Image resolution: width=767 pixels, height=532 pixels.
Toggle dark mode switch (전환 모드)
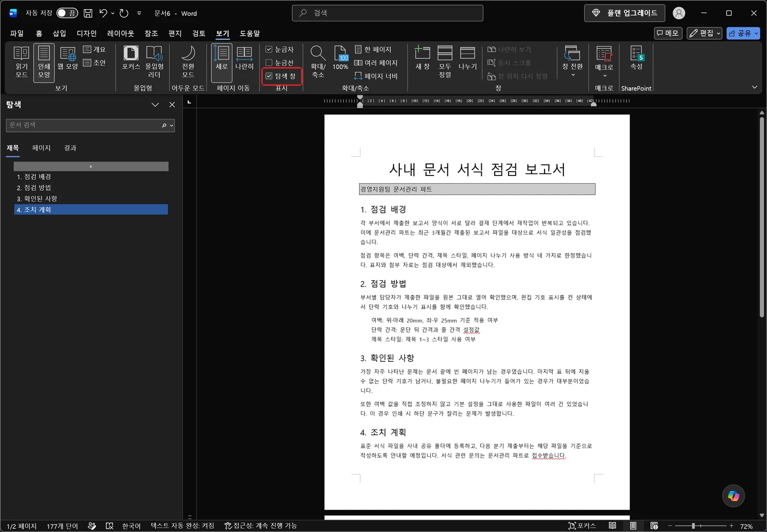pos(188,62)
